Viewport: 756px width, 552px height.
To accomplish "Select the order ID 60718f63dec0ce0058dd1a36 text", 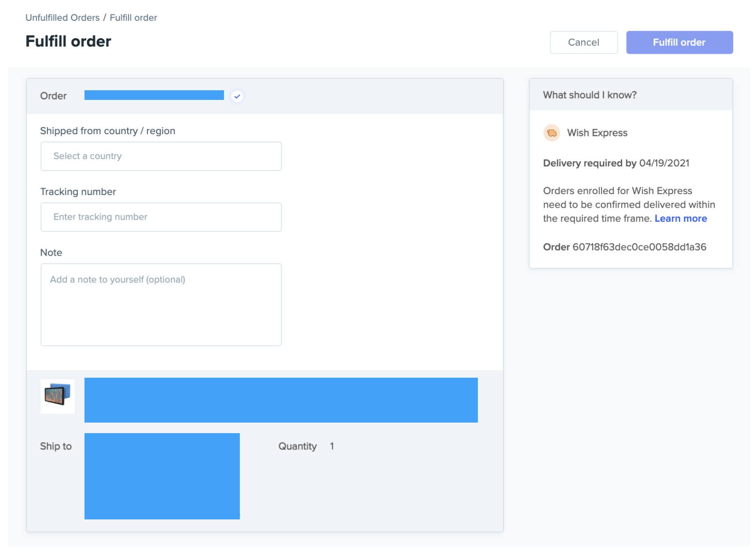I will tap(639, 247).
